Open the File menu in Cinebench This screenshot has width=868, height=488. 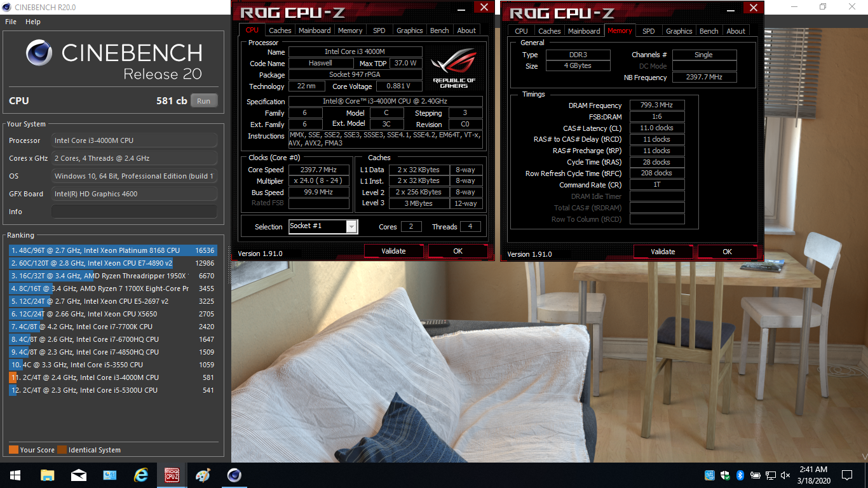(x=11, y=22)
